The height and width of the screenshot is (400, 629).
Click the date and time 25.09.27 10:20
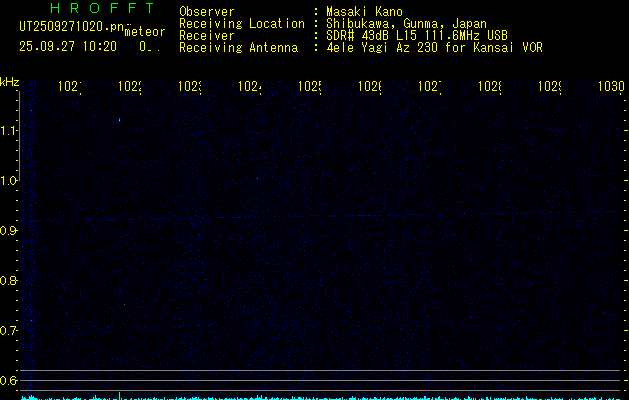[68, 46]
